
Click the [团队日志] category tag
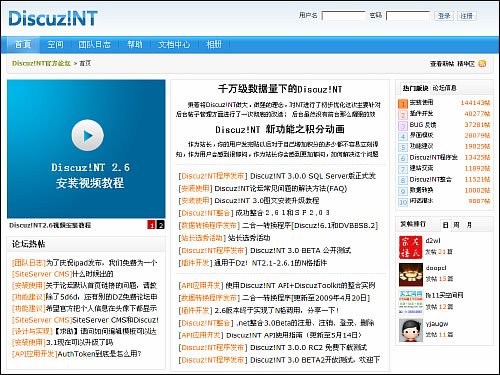tap(29, 263)
